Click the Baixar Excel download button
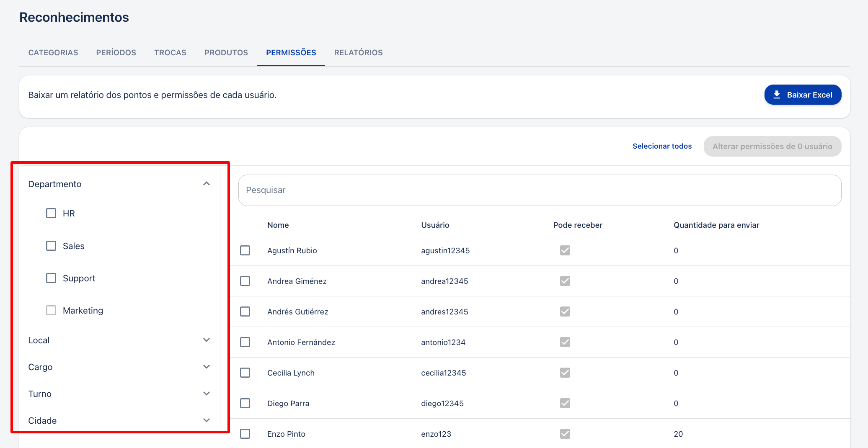 (803, 95)
